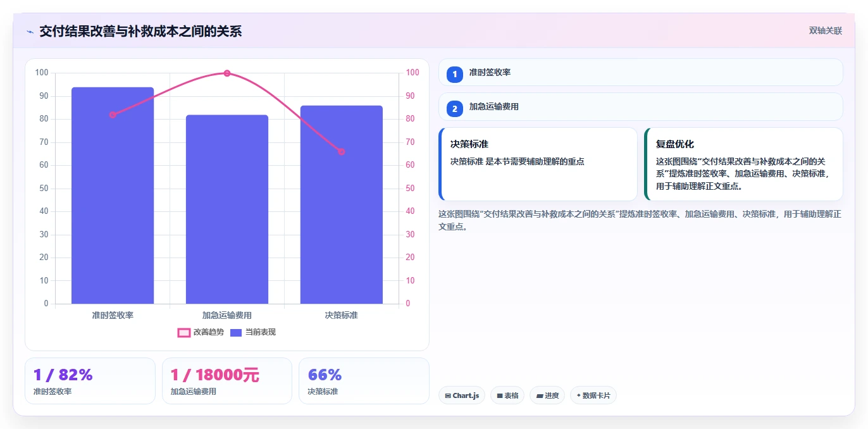The height and width of the screenshot is (429, 868).
Task: Click the summary paragraph below the cards
Action: pyautogui.click(x=640, y=220)
